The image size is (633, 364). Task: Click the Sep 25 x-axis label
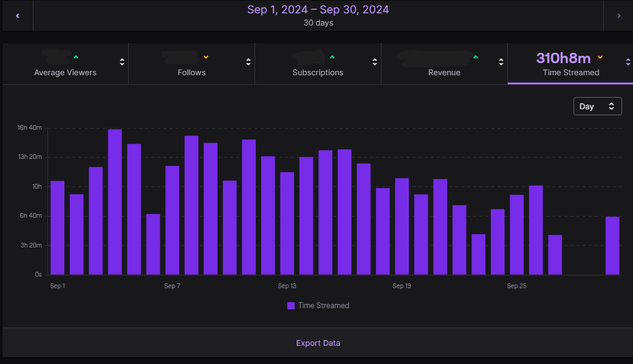(x=517, y=286)
